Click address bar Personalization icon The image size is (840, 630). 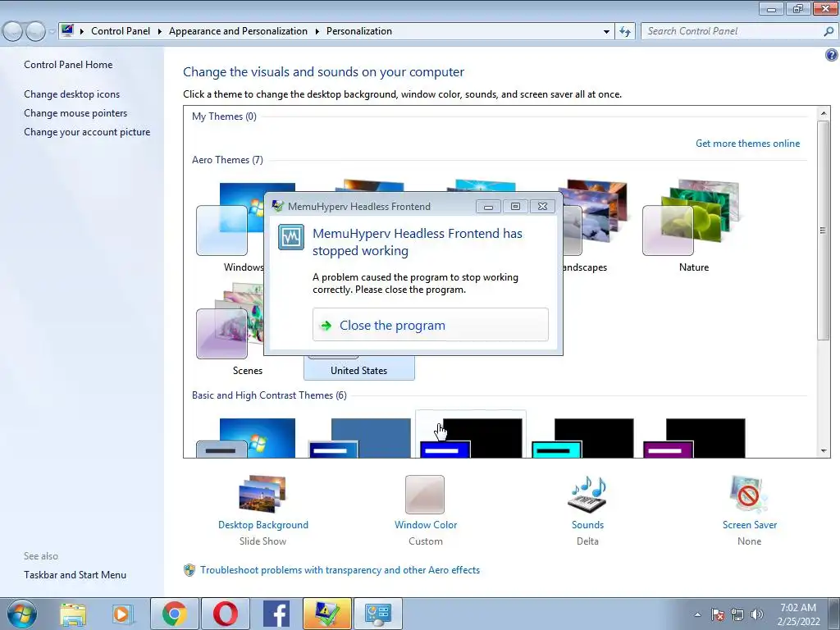[x=67, y=30]
